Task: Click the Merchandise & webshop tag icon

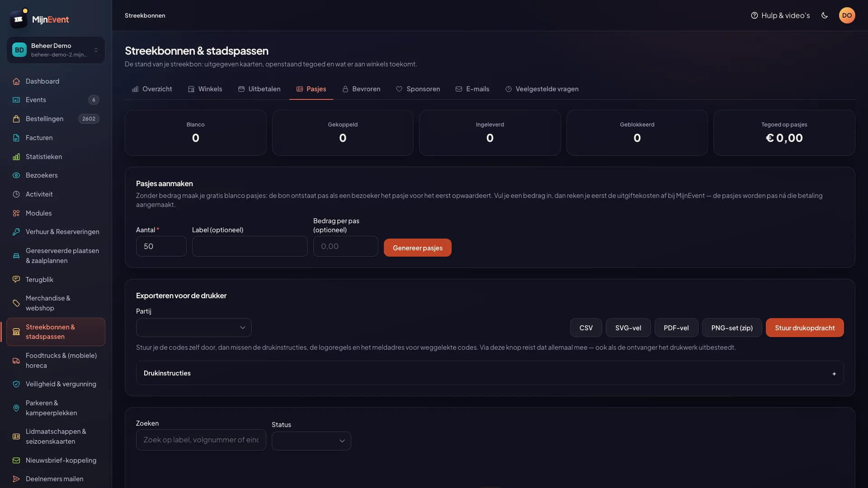Action: point(16,303)
